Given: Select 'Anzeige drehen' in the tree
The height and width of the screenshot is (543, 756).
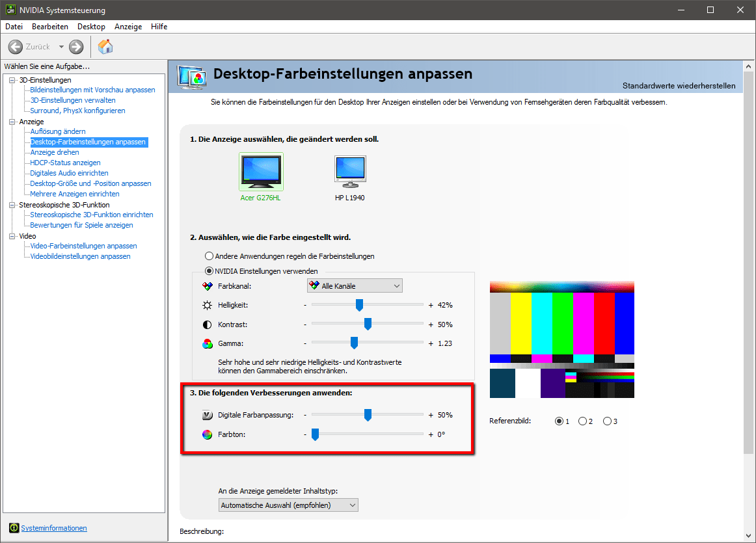Looking at the screenshot, I should [55, 152].
